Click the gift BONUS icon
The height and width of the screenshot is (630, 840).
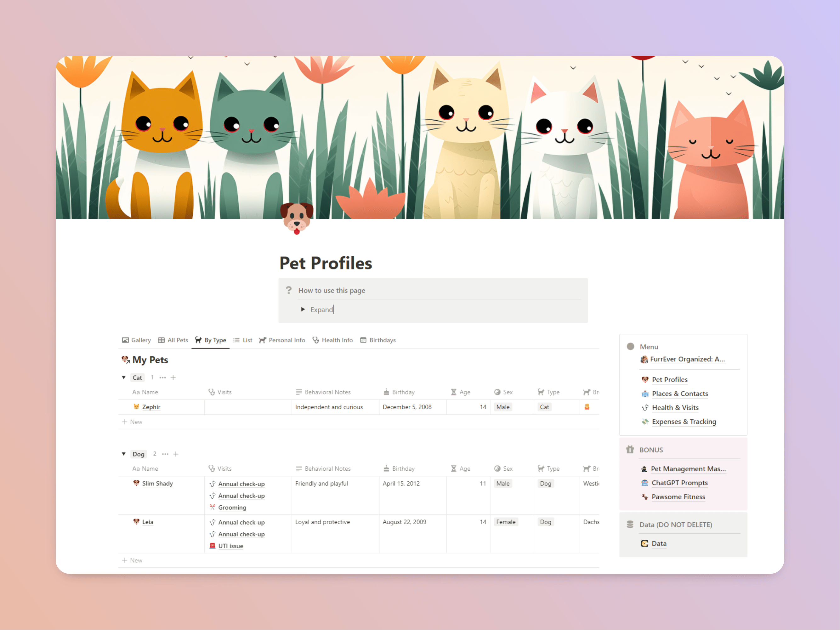(x=630, y=450)
